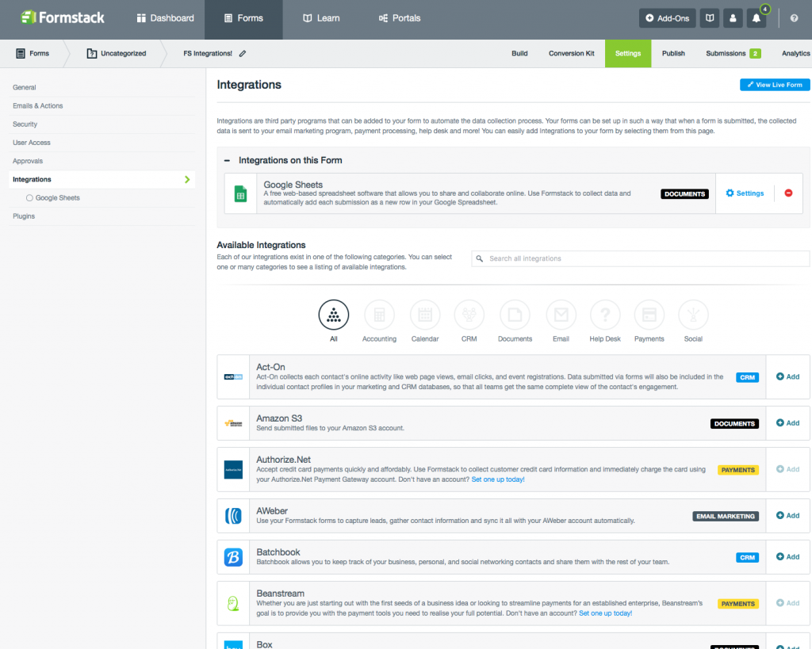Click the AWeber logo icon
This screenshot has width=812, height=649.
(233, 516)
